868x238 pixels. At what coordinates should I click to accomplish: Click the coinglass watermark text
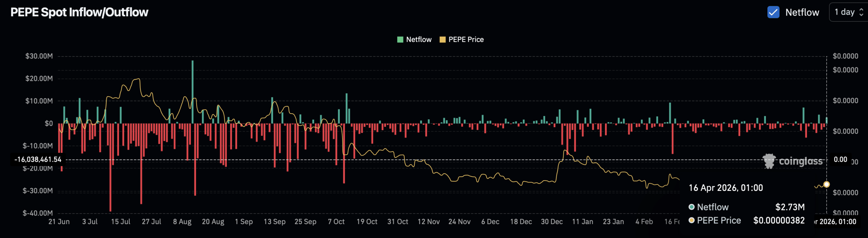tap(801, 161)
